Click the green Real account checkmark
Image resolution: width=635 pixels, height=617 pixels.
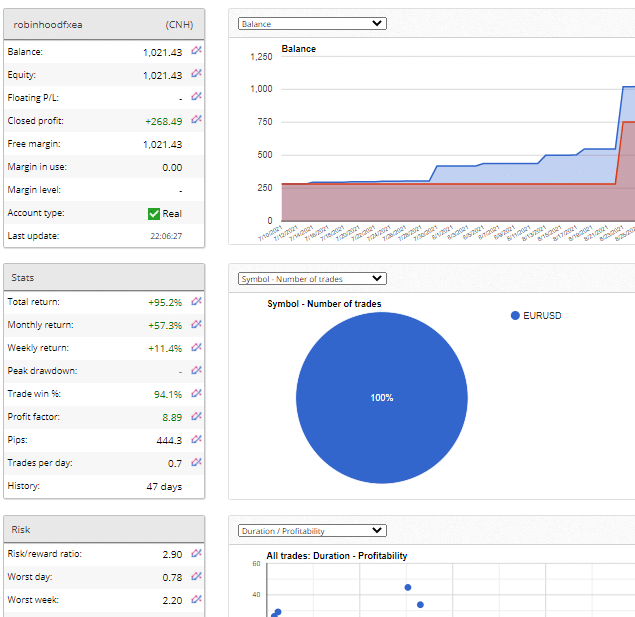(153, 213)
